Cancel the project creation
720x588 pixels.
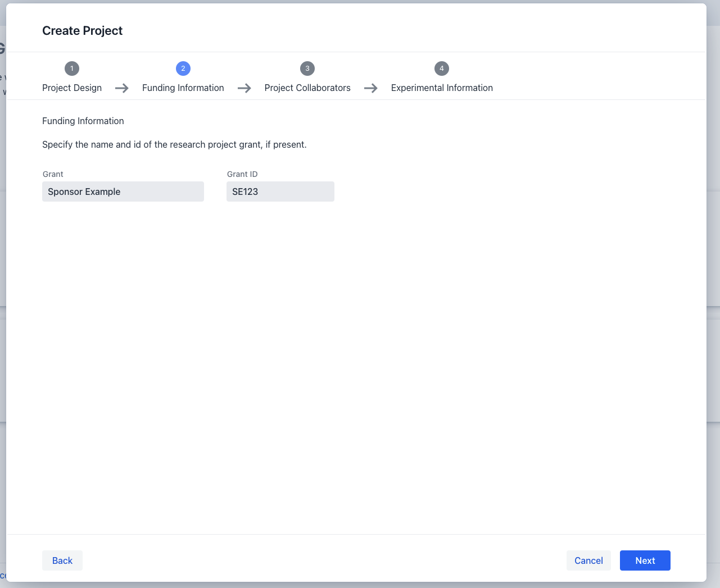point(588,560)
